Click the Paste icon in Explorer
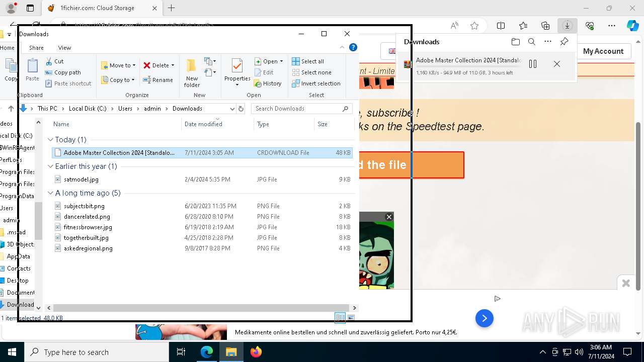Viewport: 644px width, 362px height. click(x=32, y=70)
